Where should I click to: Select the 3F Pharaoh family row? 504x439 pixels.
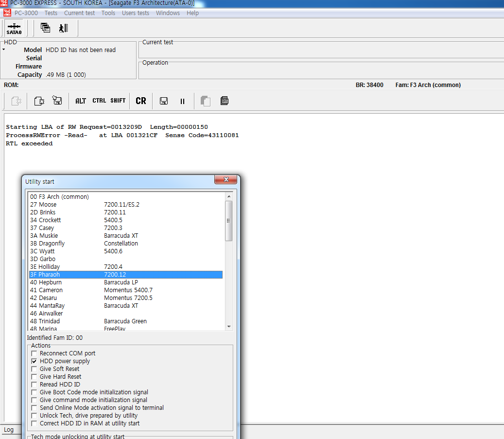[126, 274]
